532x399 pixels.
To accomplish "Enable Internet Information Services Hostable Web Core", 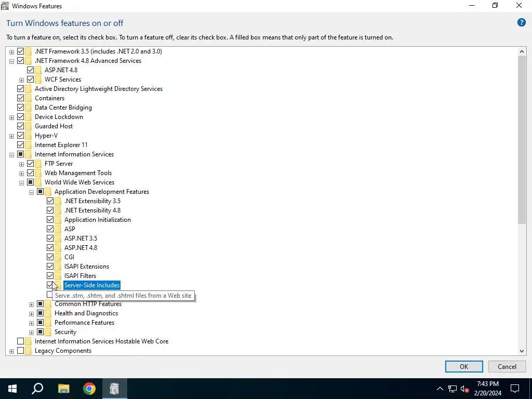I will click(20, 341).
